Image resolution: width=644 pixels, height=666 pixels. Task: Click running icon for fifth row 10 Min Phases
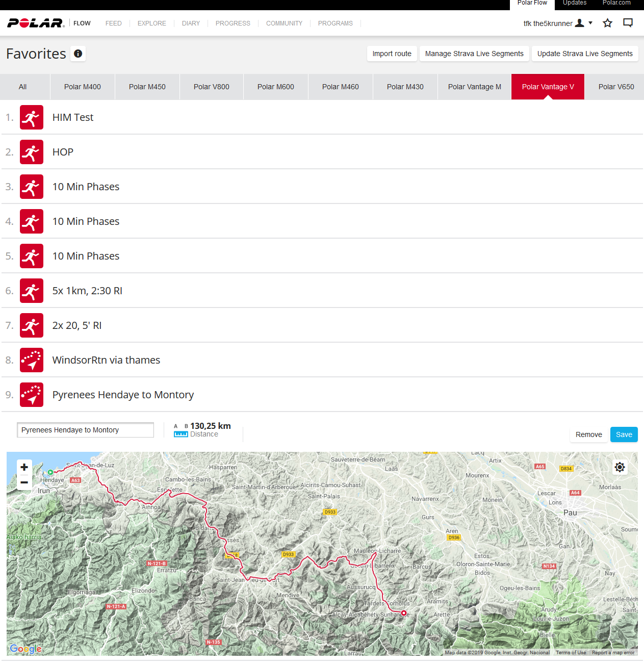(32, 256)
